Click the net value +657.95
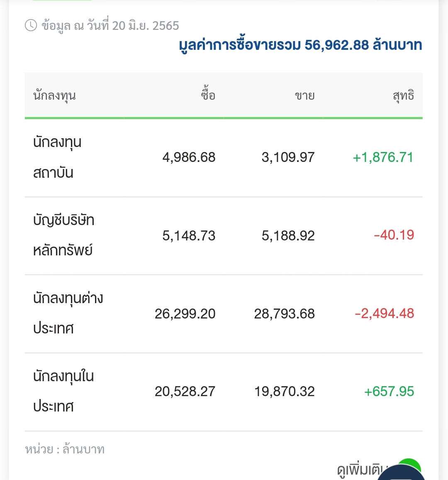448x480 pixels. (389, 391)
